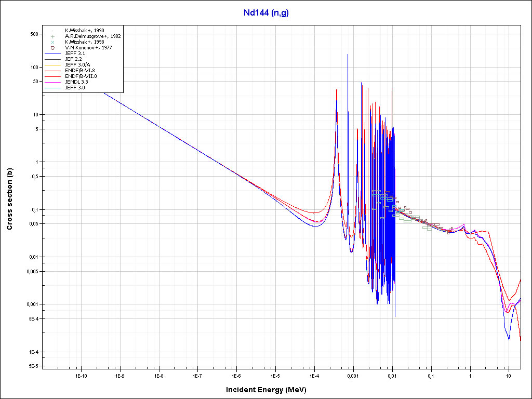Click the 1E-10 tick on the energy axis
Image resolution: width=532 pixels, height=399 pixels.
coord(81,375)
